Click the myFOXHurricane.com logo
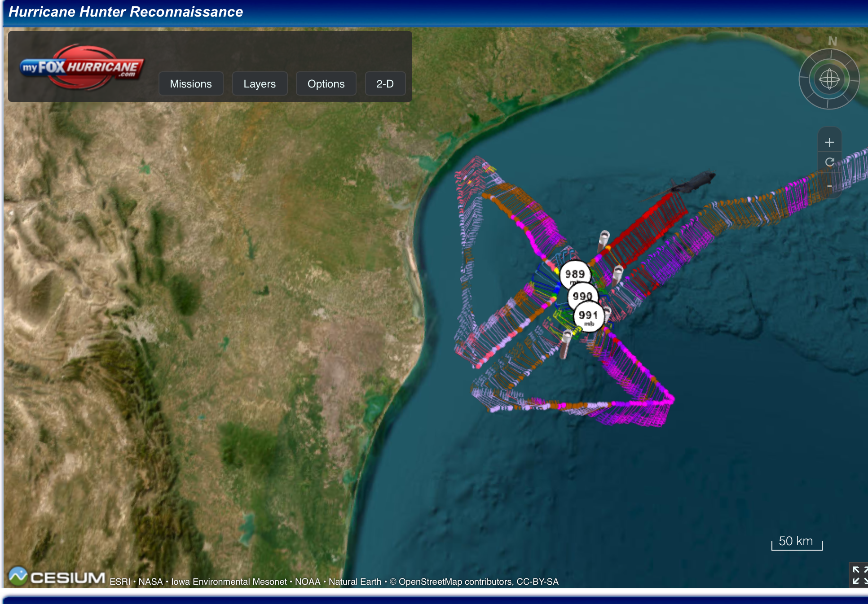The height and width of the screenshot is (604, 868). click(x=81, y=67)
